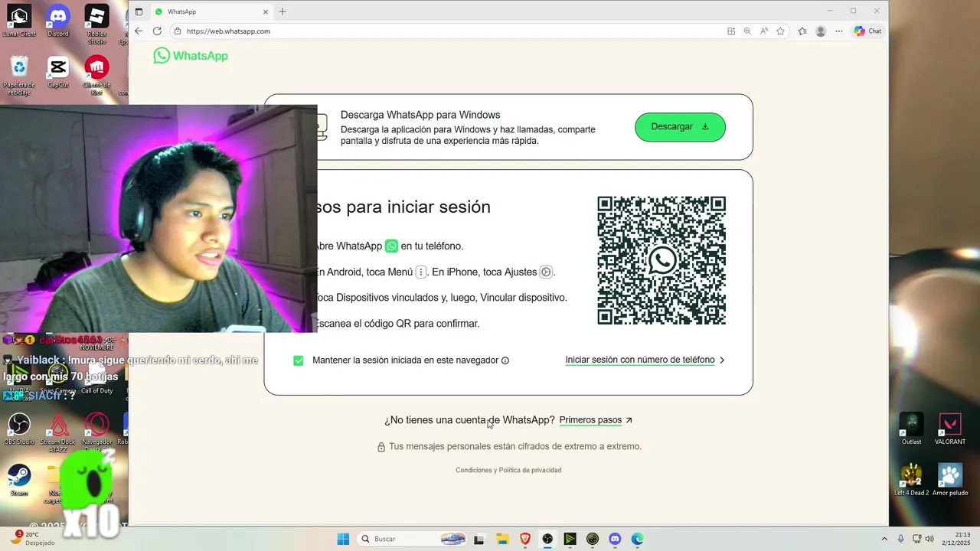Viewport: 980px width, 551px height.
Task: Open Steam desktop shortcut
Action: pyautogui.click(x=19, y=480)
